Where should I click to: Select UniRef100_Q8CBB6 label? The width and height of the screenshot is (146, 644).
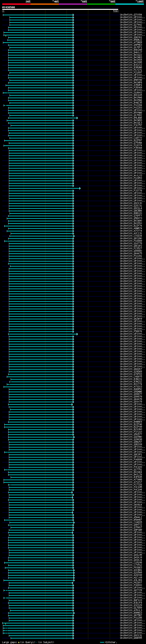[131, 211]
